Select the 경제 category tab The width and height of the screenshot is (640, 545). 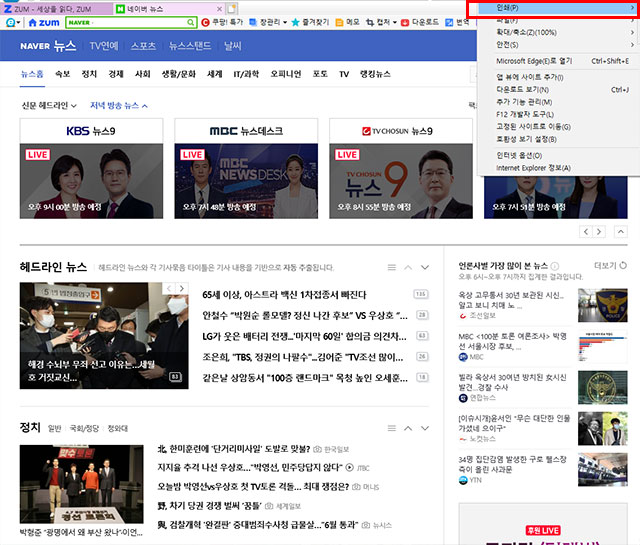click(x=116, y=74)
